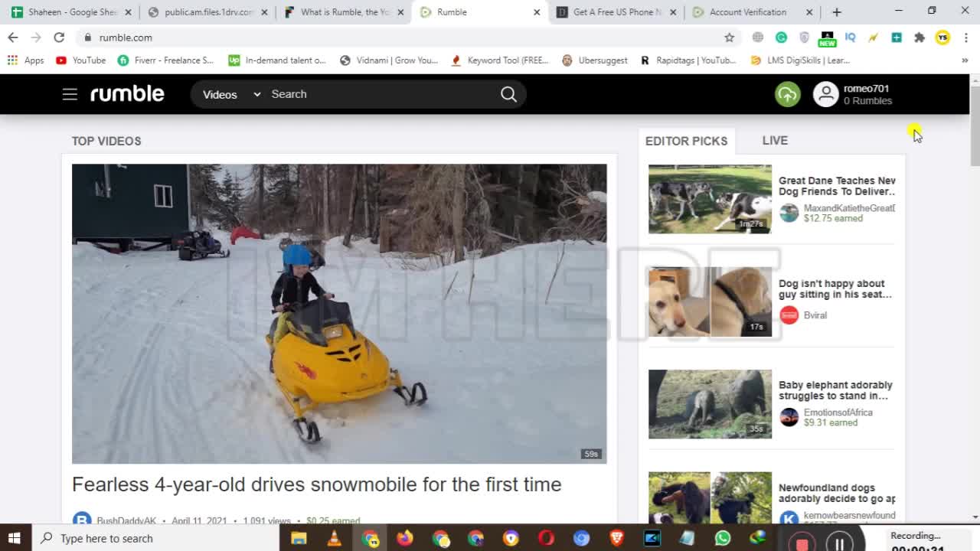Switch to Get A Free US Phone tab

point(616,12)
